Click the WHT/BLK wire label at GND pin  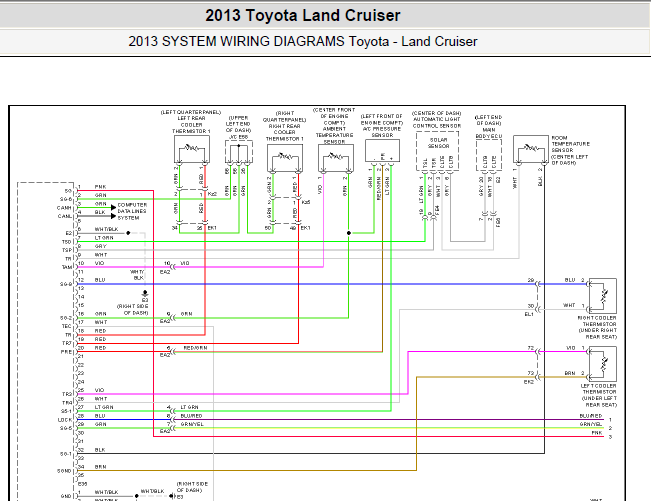pos(106,492)
